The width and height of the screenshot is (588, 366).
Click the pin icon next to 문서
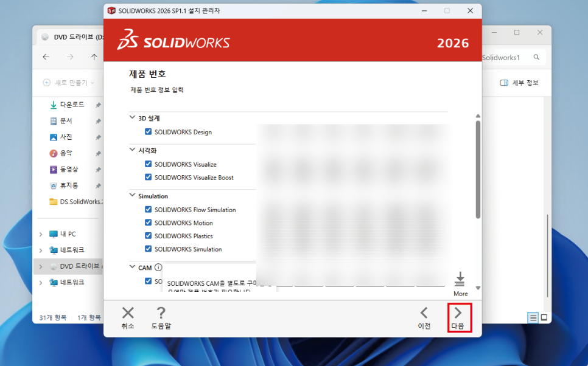point(98,121)
